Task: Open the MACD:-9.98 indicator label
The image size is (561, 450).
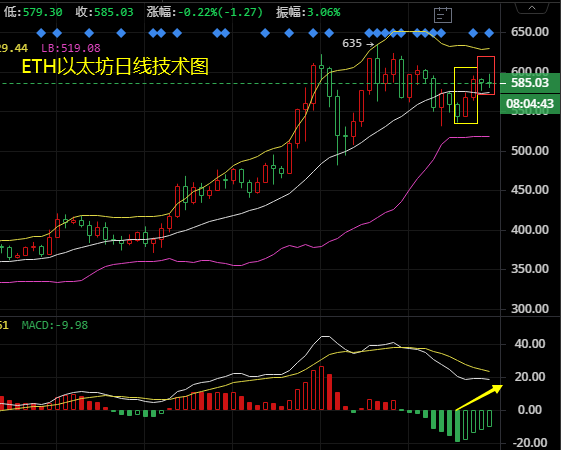Action: [55, 325]
